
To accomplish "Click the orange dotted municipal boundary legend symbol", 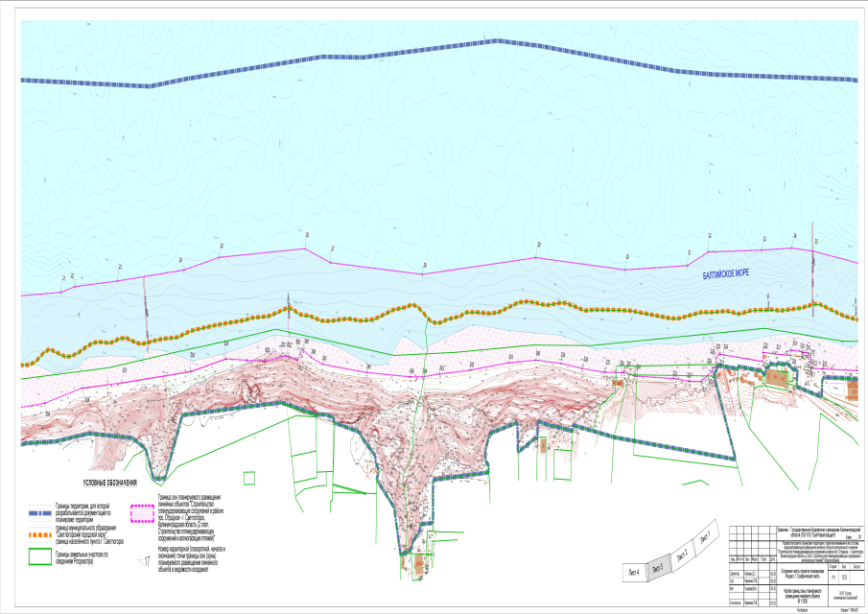I will click(x=42, y=534).
